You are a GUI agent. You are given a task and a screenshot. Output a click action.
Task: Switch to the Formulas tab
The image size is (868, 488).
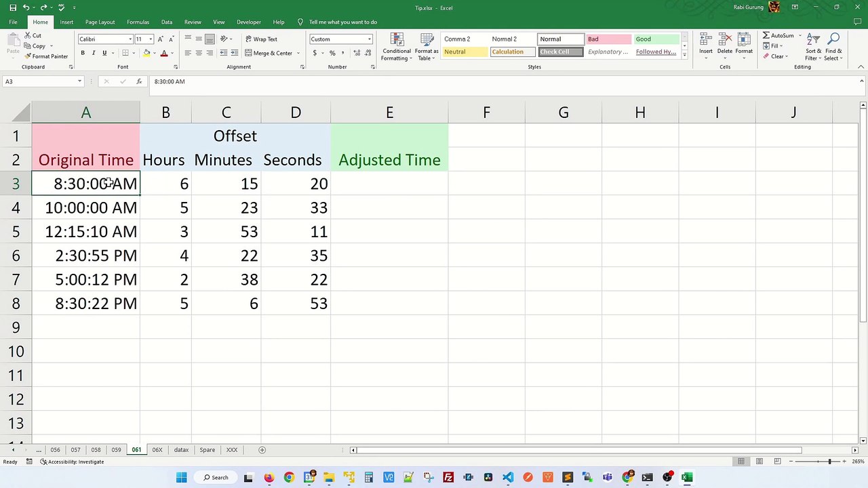point(138,22)
